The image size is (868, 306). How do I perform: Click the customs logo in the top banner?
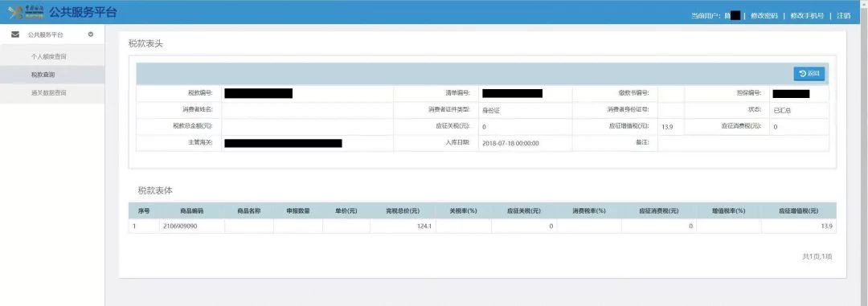(26, 12)
